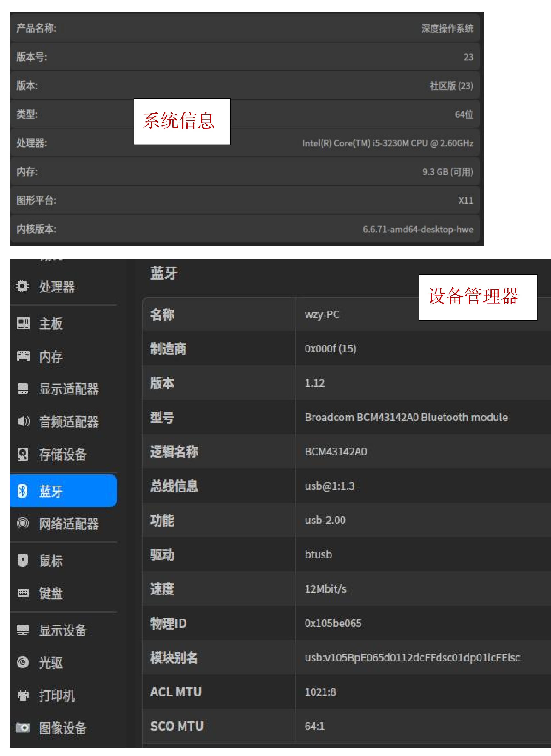Click the physical ID value 0x105be065
This screenshot has height=756, width=551.
pyautogui.click(x=333, y=623)
